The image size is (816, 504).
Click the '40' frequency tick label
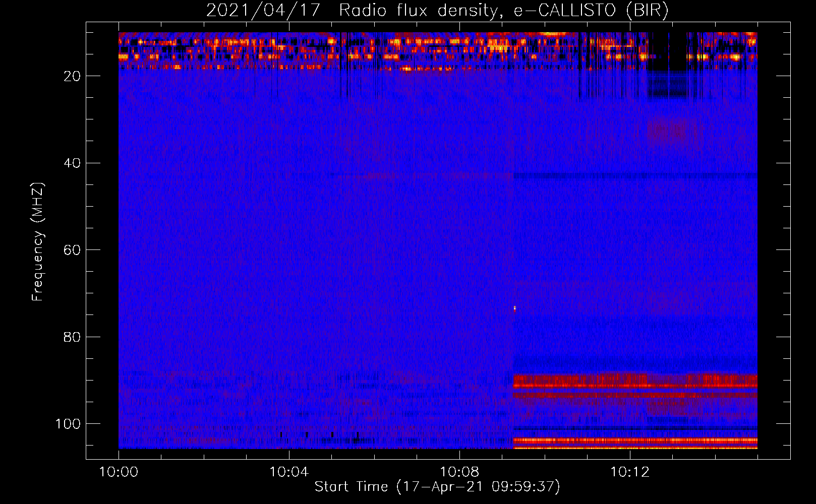[x=73, y=163]
